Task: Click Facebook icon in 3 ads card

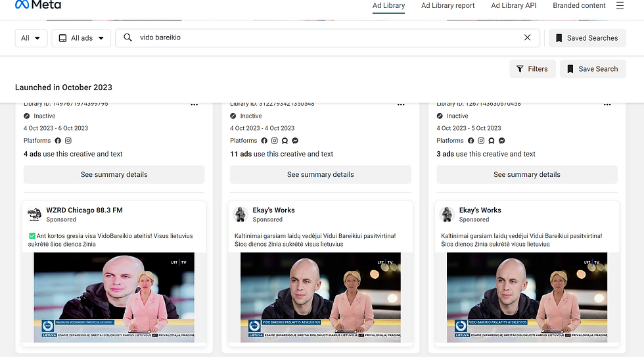Action: click(x=471, y=141)
